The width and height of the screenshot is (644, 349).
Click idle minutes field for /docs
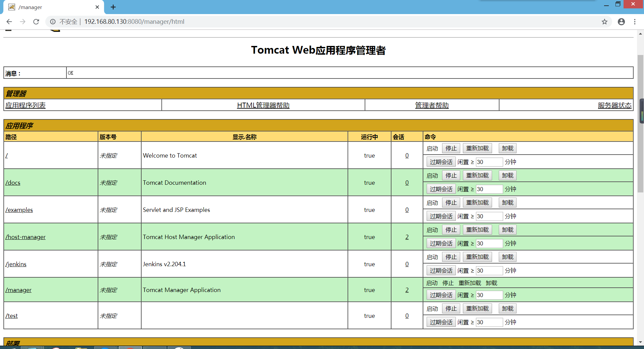coord(489,189)
